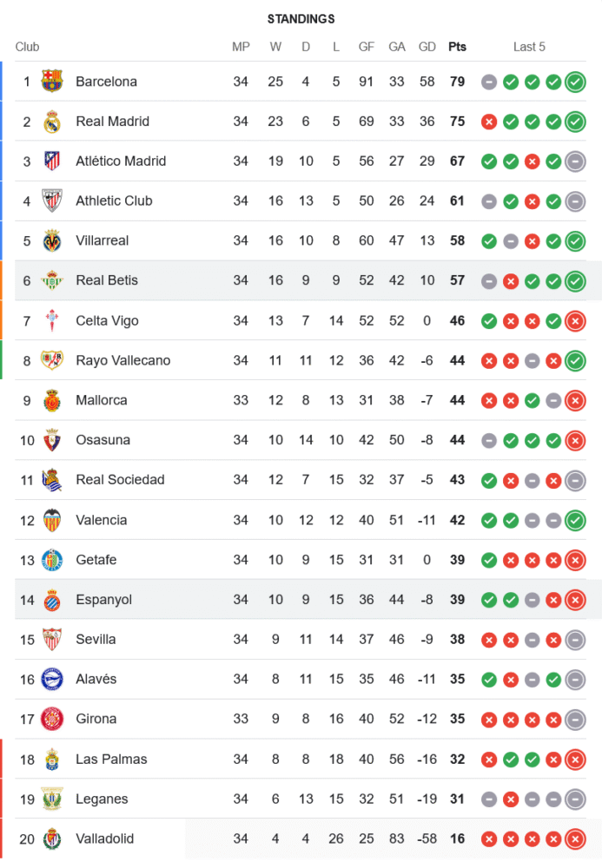This screenshot has width=602, height=868.
Task: Click the Atlético Madrid crest icon
Action: coord(52,161)
